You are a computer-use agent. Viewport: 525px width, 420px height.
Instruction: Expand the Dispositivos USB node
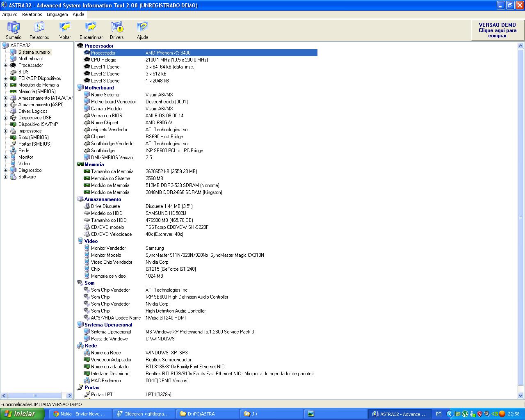click(6, 118)
